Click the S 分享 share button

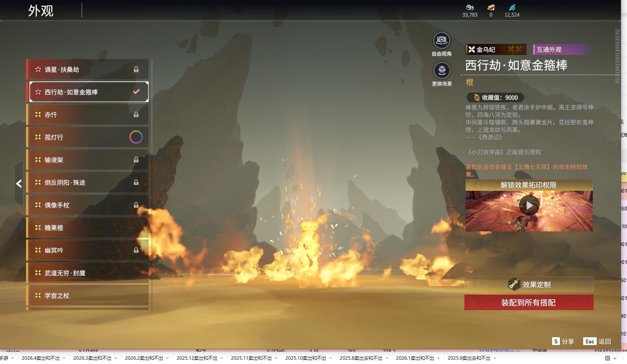point(563,342)
